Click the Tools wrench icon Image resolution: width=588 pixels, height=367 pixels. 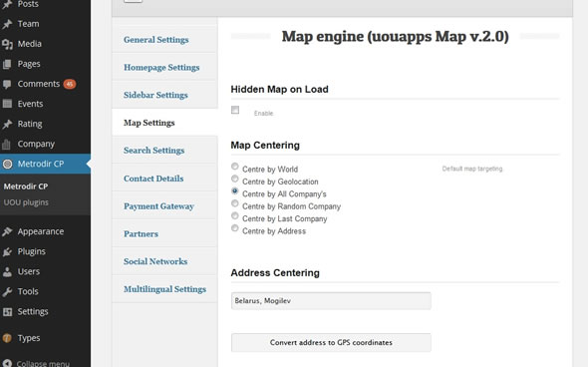click(7, 291)
